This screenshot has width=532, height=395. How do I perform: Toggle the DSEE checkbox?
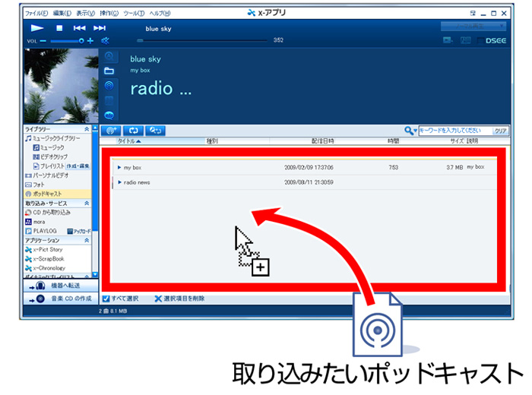tap(480, 40)
